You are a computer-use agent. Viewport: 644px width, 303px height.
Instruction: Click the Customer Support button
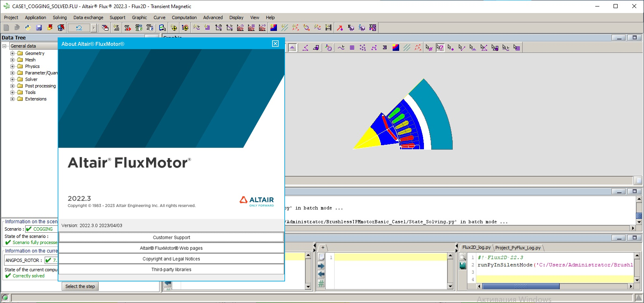(171, 238)
